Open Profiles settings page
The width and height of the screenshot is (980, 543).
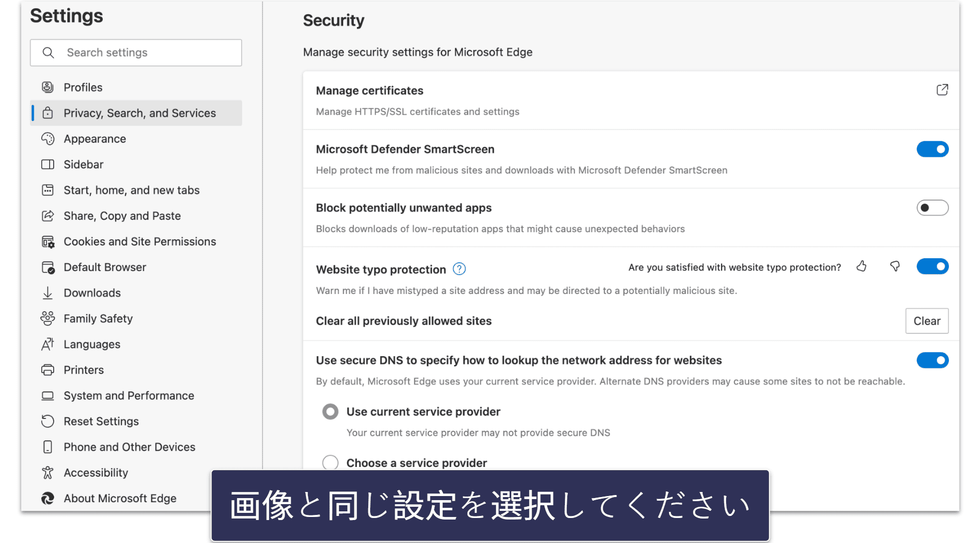tap(136, 87)
